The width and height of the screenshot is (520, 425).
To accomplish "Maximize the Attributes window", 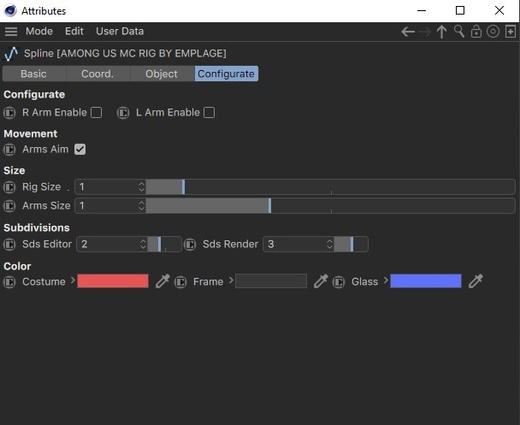I will (460, 11).
